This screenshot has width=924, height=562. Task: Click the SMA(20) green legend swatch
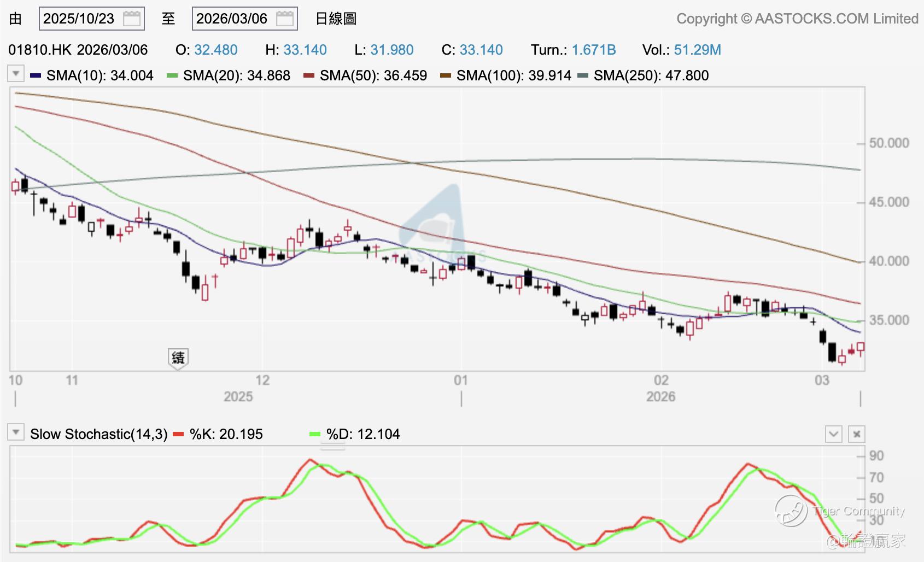172,75
